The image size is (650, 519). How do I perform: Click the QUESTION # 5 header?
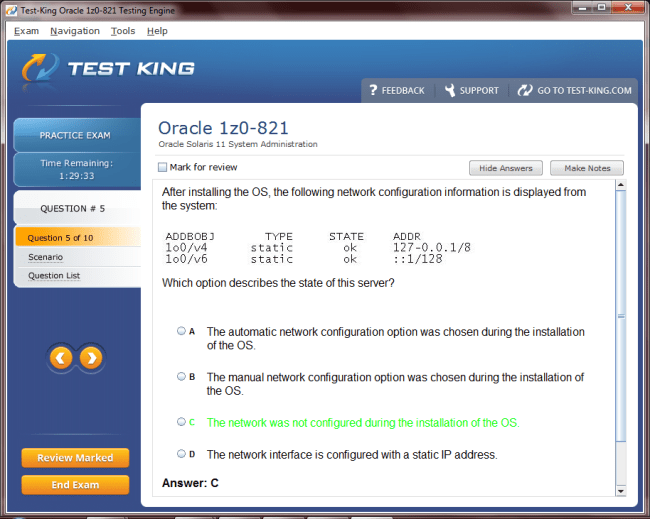[x=77, y=208]
